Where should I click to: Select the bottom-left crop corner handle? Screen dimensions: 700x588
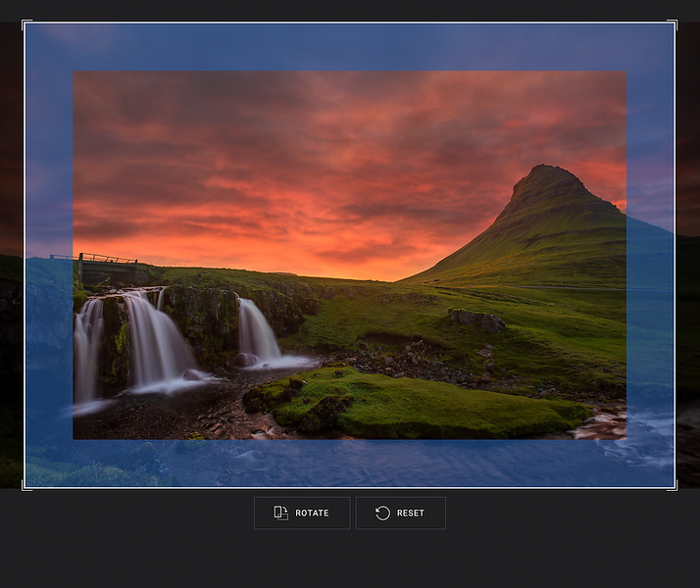(x=26, y=486)
